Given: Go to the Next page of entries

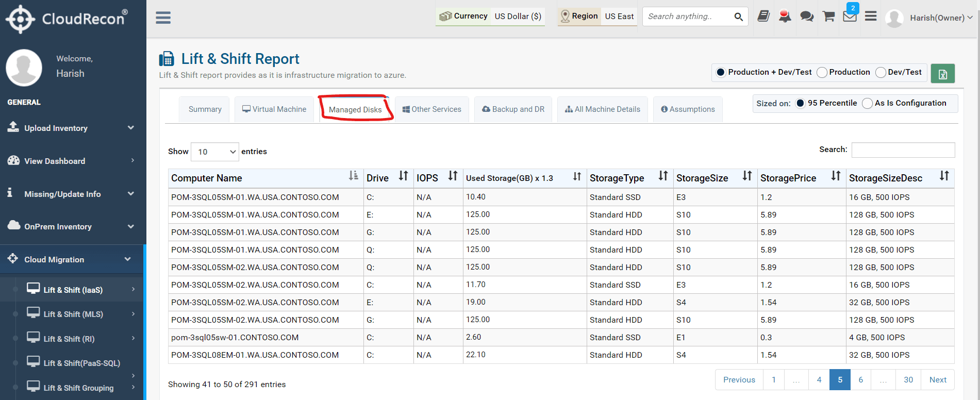Looking at the screenshot, I should [x=938, y=380].
